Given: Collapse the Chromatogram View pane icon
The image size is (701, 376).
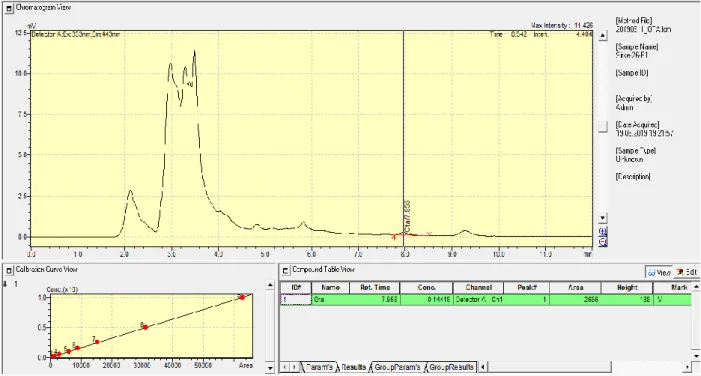Looking at the screenshot, I should click(8, 8).
